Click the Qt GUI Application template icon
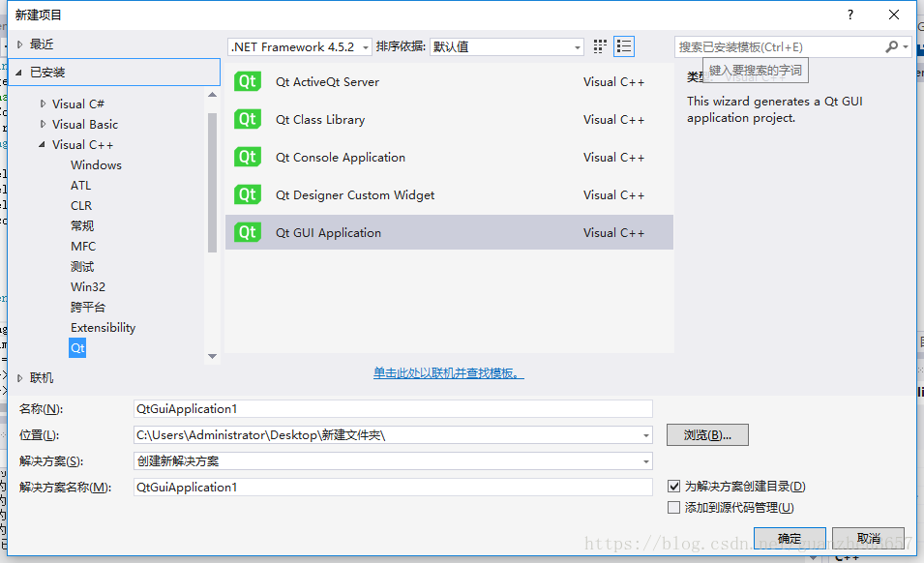This screenshot has width=924, height=563. coord(248,232)
